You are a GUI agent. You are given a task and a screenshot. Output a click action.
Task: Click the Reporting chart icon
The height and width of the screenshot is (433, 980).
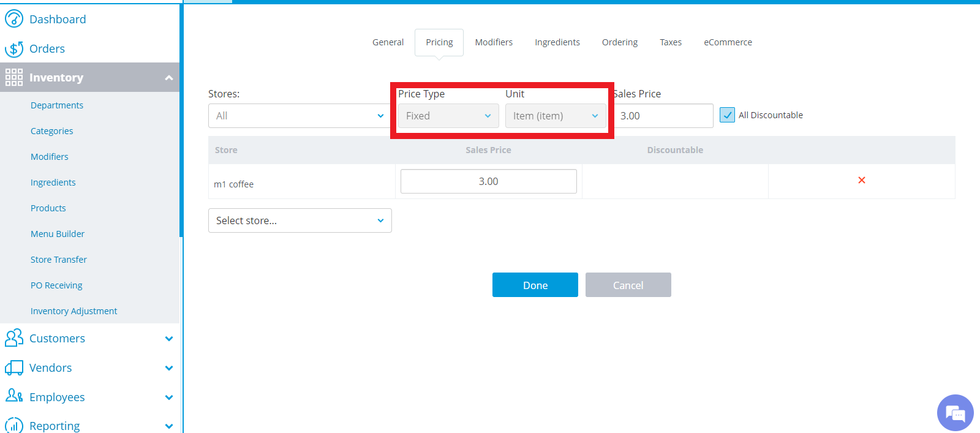[14, 425]
